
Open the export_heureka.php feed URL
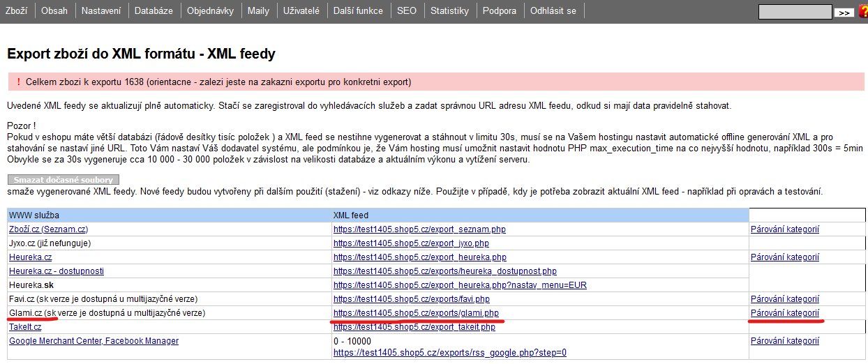click(x=420, y=257)
